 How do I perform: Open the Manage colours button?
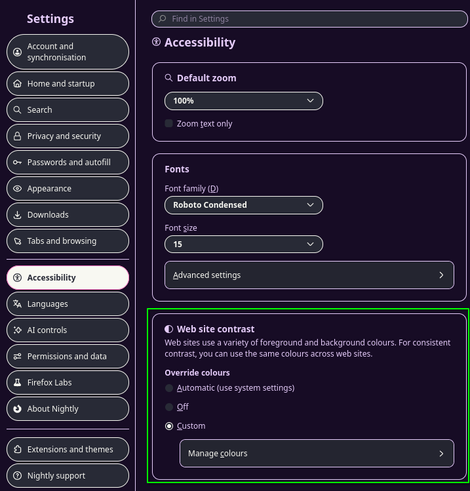pyautogui.click(x=317, y=454)
